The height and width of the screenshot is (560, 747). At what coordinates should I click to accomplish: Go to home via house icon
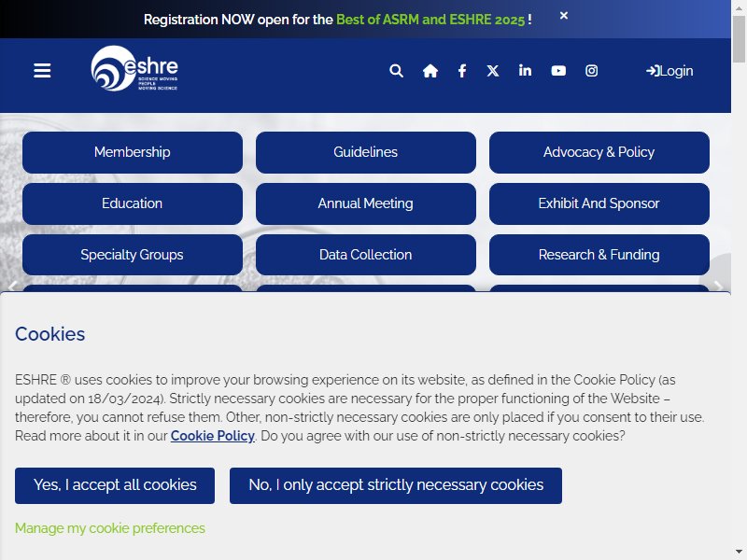point(430,71)
